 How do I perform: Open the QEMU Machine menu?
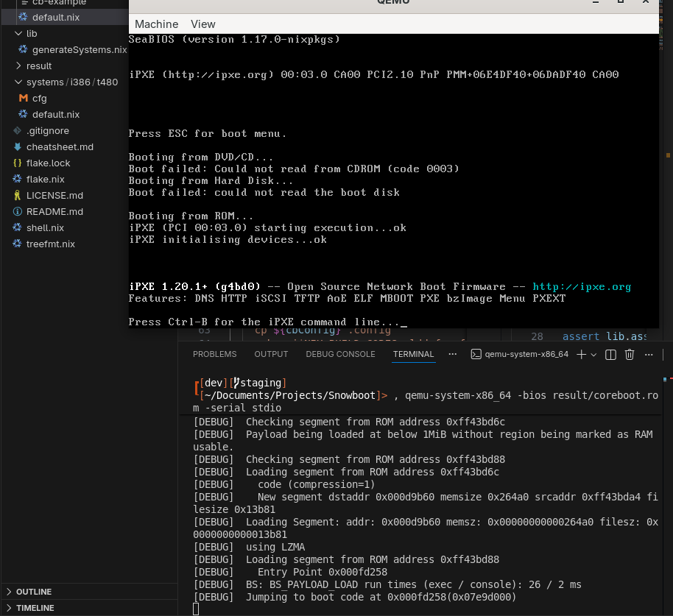(x=156, y=24)
